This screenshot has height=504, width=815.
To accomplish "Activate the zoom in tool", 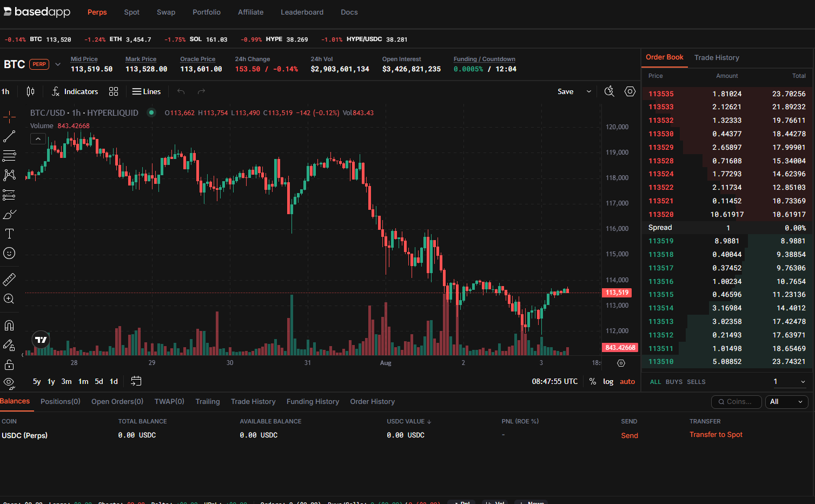I will tap(9, 299).
